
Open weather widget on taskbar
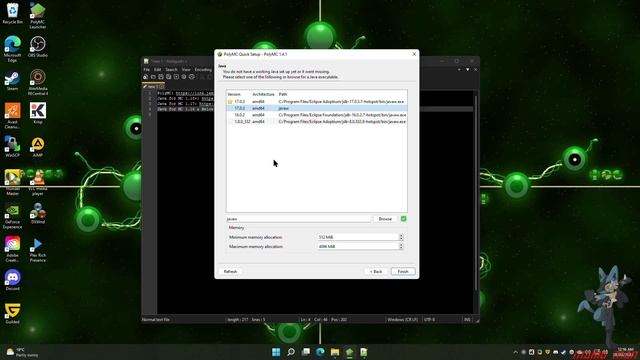tap(22, 352)
